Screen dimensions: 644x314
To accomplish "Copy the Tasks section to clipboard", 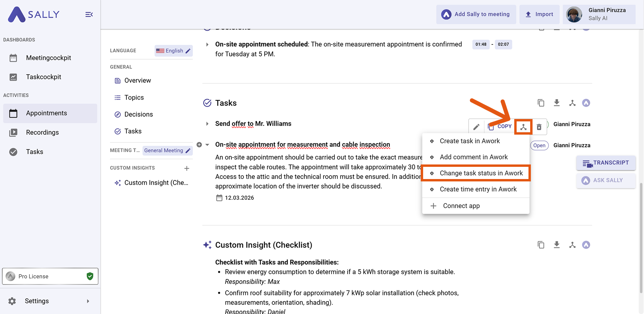I will (541, 103).
